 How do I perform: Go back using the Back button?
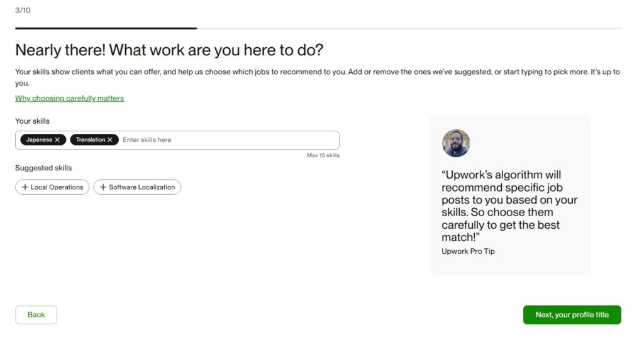(x=36, y=315)
